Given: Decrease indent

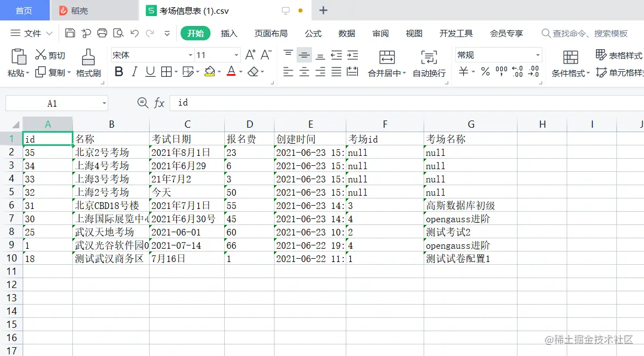Looking at the screenshot, I should (x=336, y=55).
